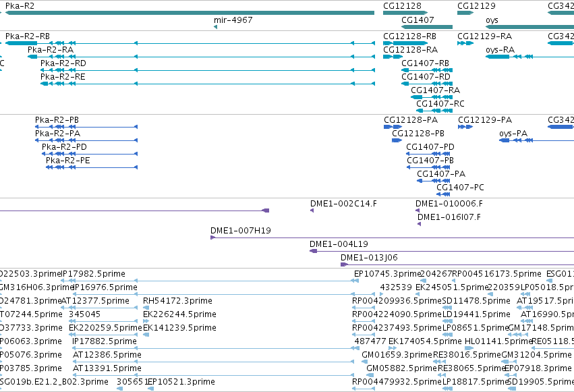Click the Pka-R2 gene label

pyautogui.click(x=20, y=6)
